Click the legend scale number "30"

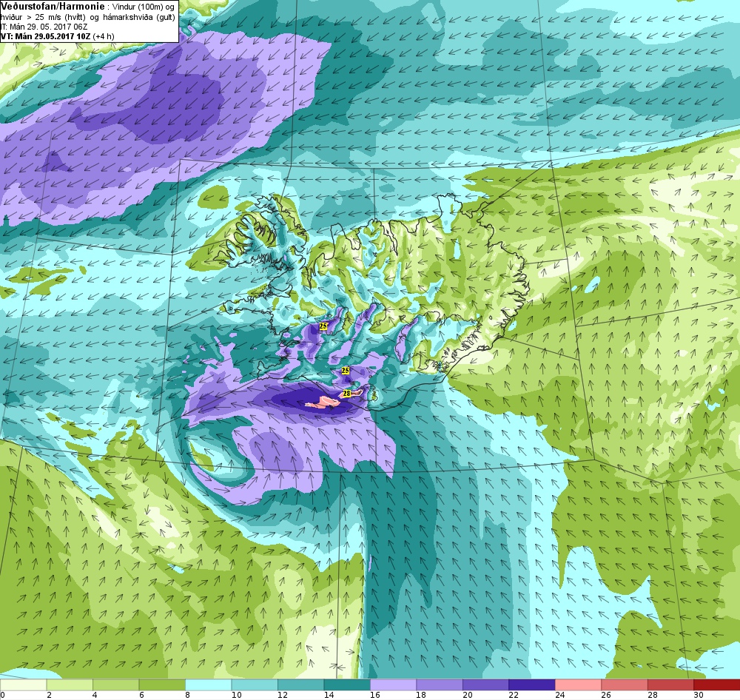tap(699, 695)
